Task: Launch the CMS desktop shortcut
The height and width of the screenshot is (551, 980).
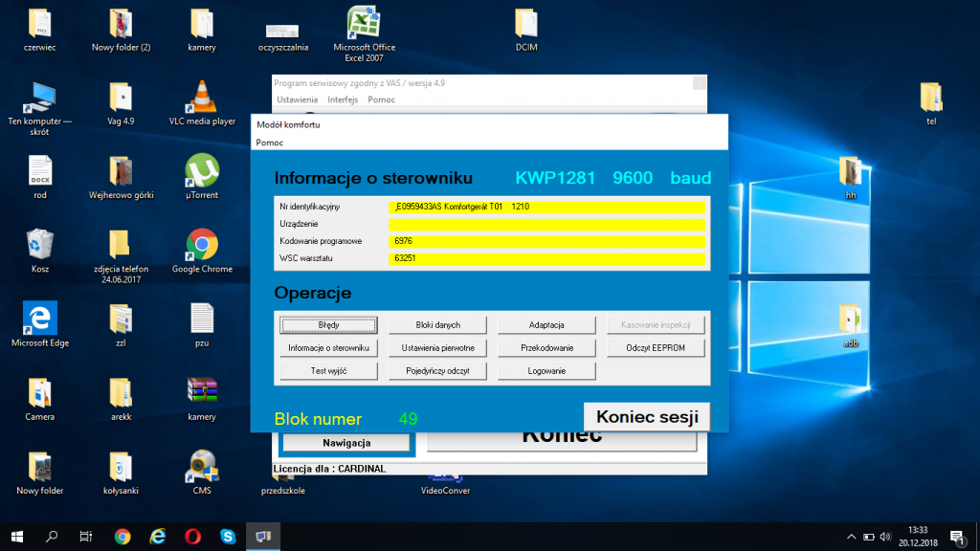Action: (x=202, y=466)
